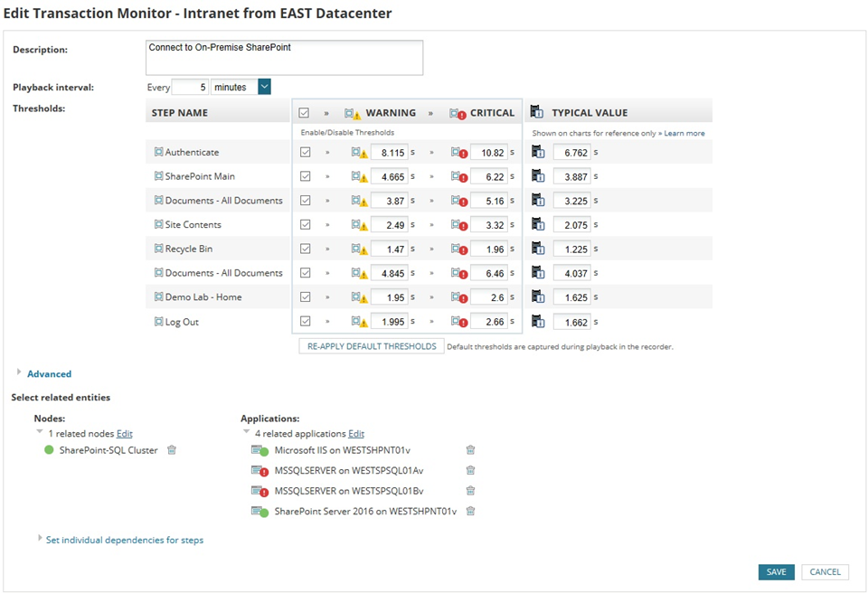868x593 pixels.
Task: Uncheck thresholds for SharePoint Main step
Action: pyautogui.click(x=305, y=176)
